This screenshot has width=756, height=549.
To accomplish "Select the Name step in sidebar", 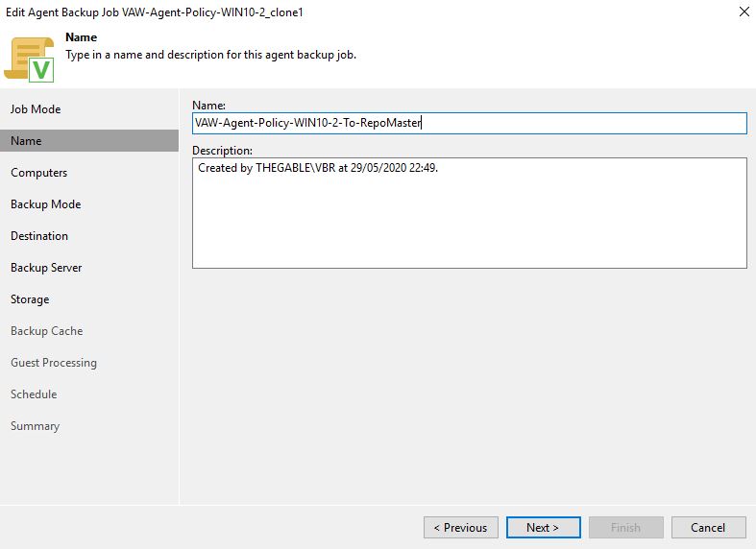I will point(89,141).
